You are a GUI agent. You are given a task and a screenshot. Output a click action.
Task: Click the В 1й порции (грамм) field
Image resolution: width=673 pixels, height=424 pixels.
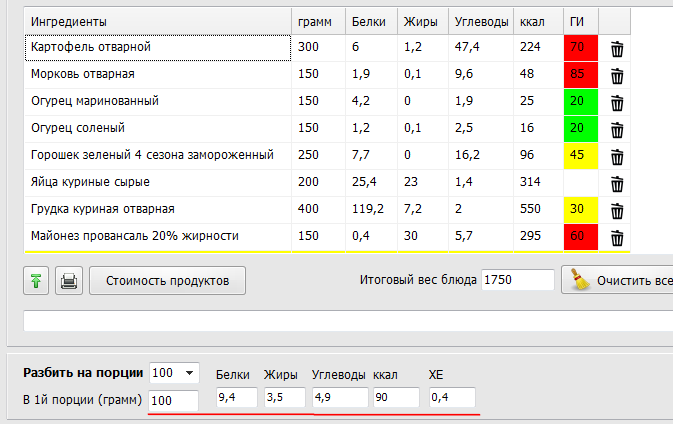coord(173,400)
